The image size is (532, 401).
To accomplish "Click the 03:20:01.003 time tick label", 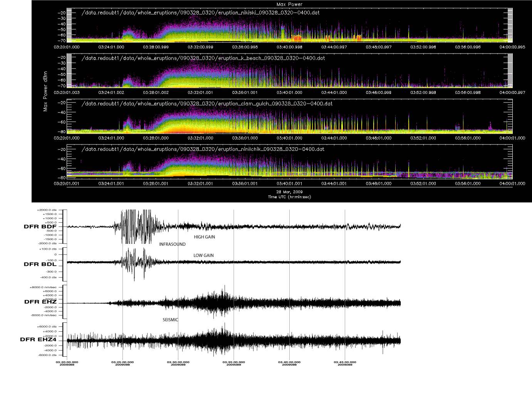I will (x=67, y=92).
